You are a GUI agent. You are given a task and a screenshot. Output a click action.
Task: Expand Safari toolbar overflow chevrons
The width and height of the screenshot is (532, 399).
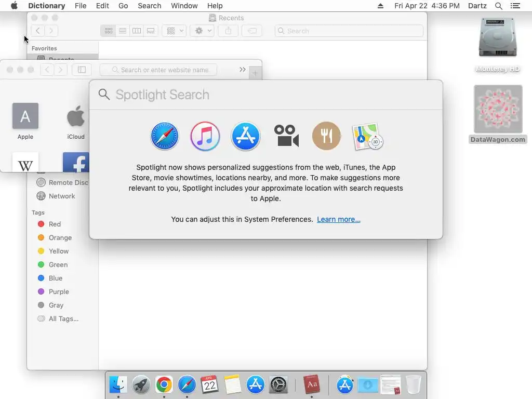[x=242, y=69]
